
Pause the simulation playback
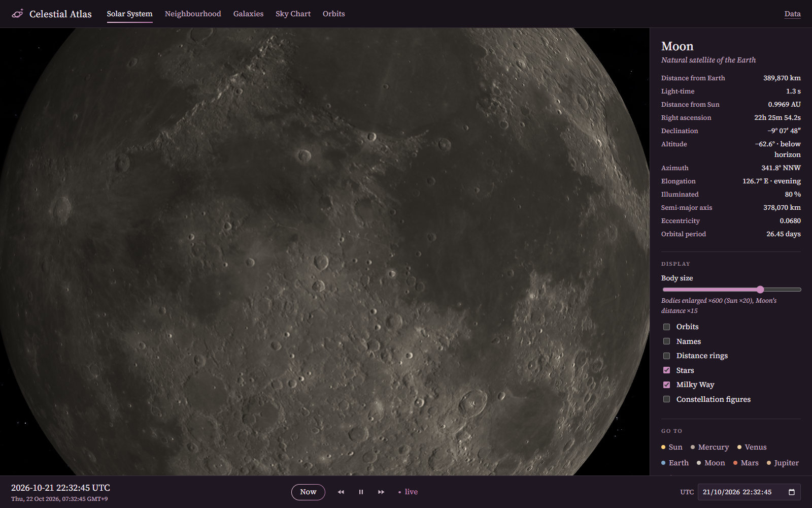point(361,492)
